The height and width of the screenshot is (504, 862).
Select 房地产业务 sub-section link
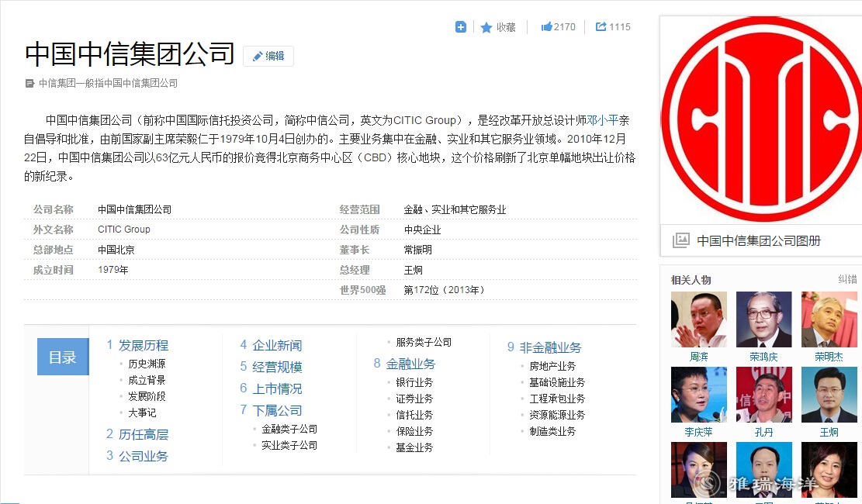(x=552, y=366)
